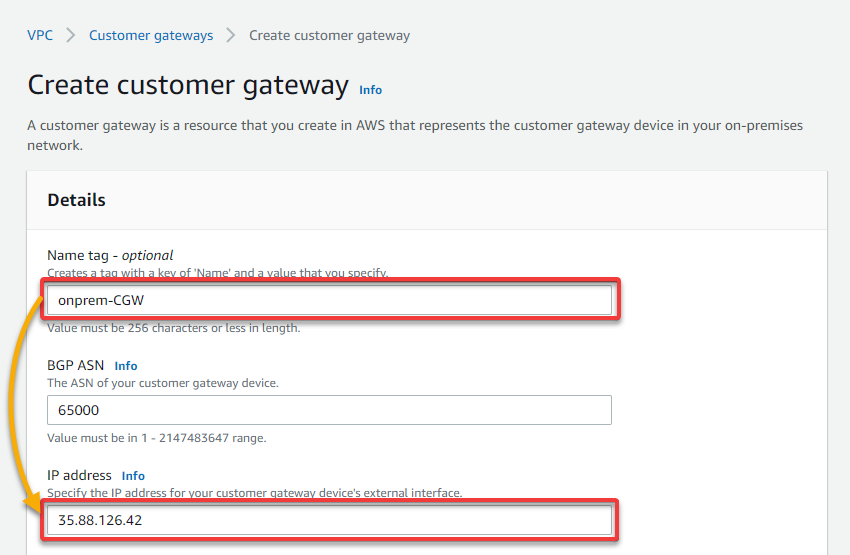Click the Details section header
850x555 pixels.
(x=76, y=200)
